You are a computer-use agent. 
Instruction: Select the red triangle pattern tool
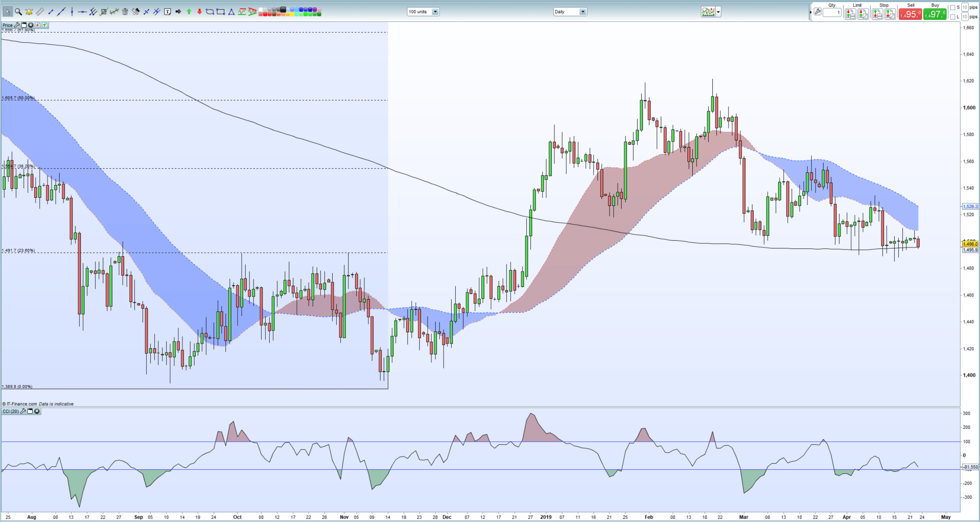(x=252, y=12)
